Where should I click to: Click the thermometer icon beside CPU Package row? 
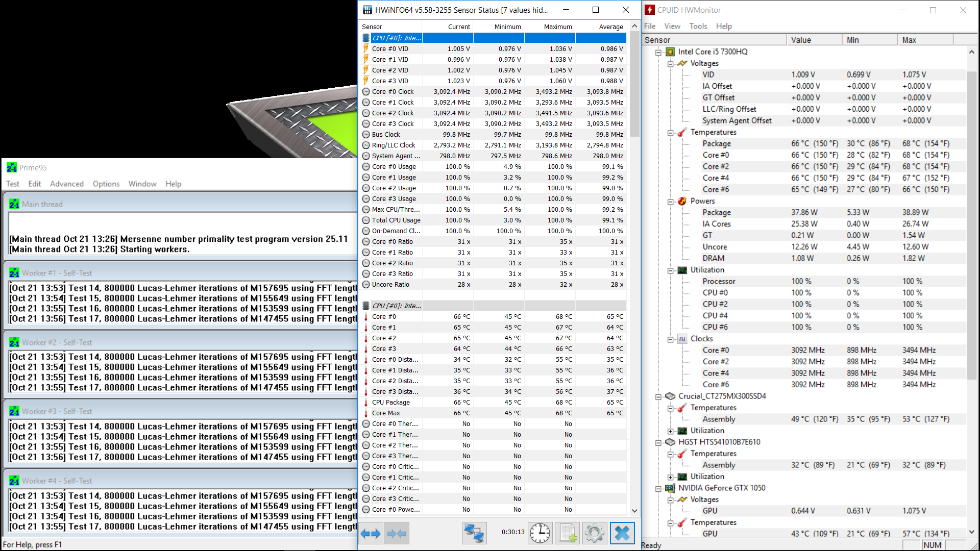365,402
